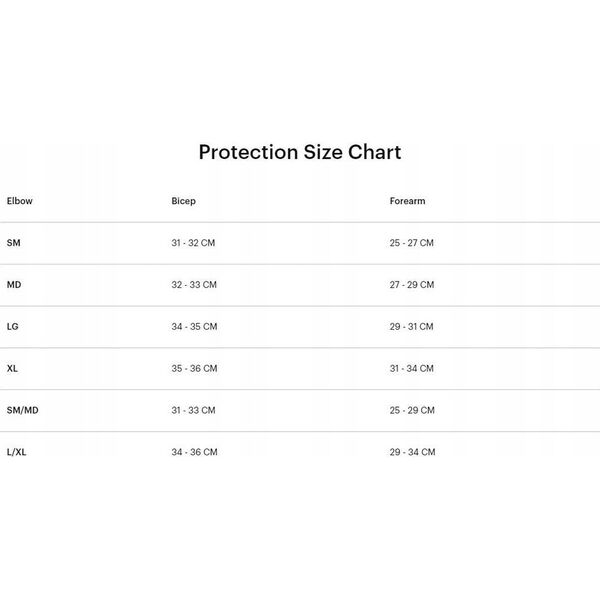Click the 25 - 27 CM forearm value
Screen dimensions: 600x600
(412, 243)
